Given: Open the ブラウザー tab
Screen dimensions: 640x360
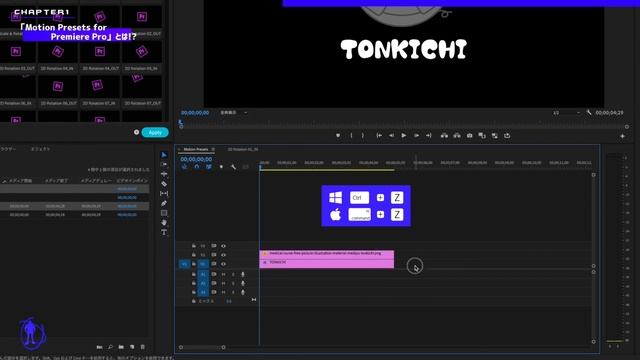Looking at the screenshot, I should click(x=8, y=149).
